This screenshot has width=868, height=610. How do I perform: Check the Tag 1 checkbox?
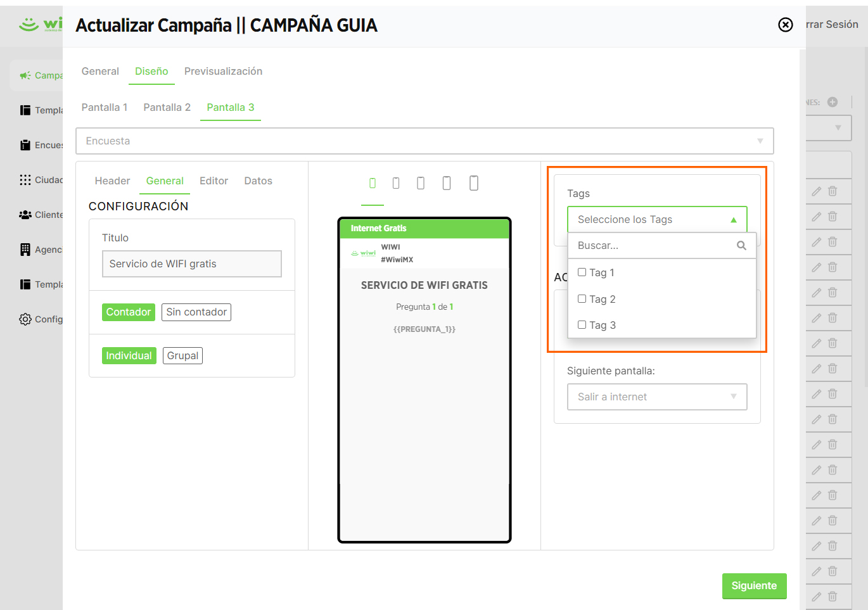[x=582, y=272]
